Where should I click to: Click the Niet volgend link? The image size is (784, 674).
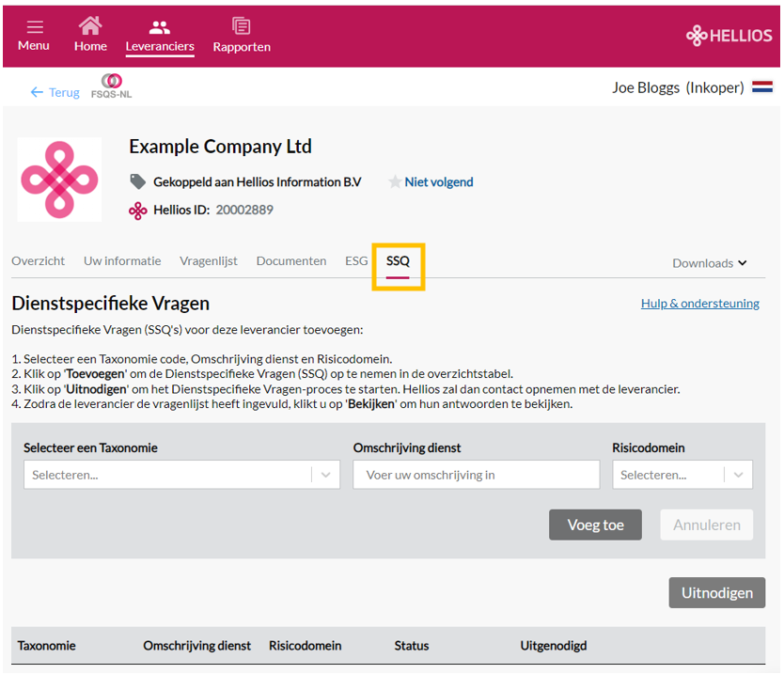click(438, 182)
